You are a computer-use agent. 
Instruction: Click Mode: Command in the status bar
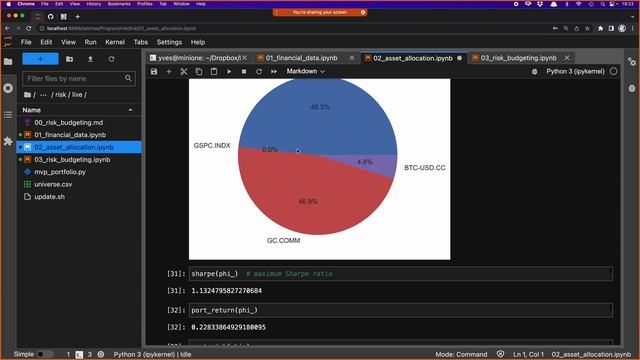point(461,354)
